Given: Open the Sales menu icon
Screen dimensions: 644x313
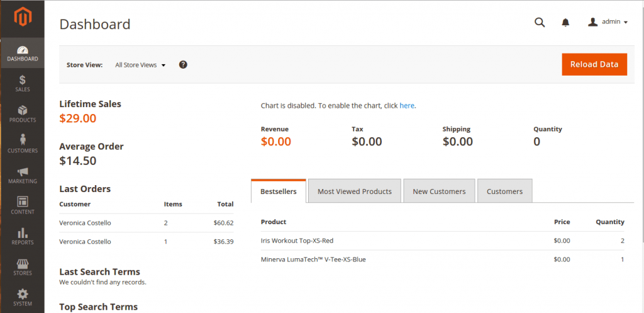Looking at the screenshot, I should pos(23,80).
